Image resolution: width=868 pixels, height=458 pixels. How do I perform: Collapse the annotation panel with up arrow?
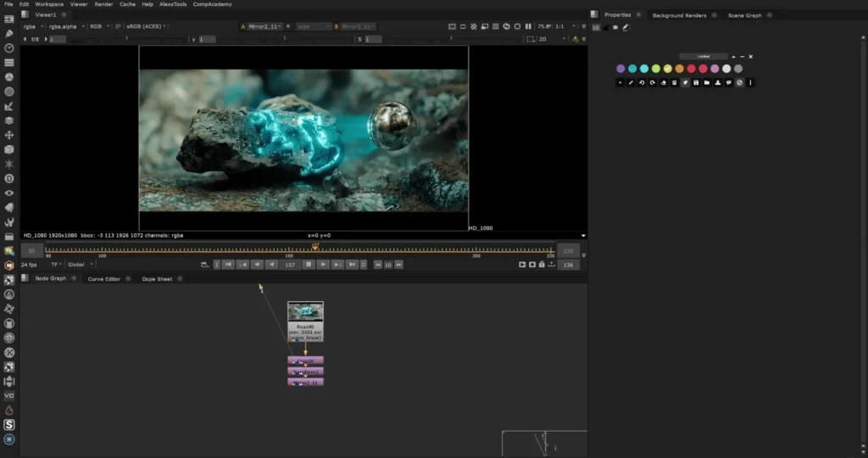(733, 57)
